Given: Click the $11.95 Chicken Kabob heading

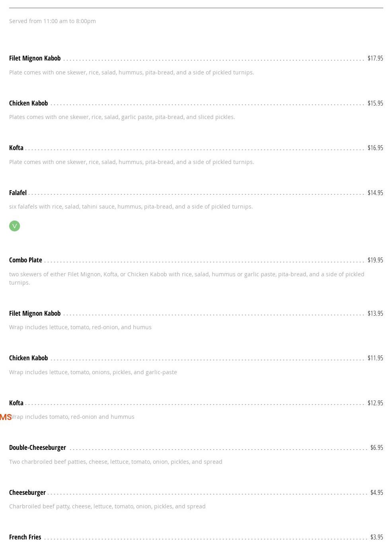Looking at the screenshot, I should click(x=28, y=358).
